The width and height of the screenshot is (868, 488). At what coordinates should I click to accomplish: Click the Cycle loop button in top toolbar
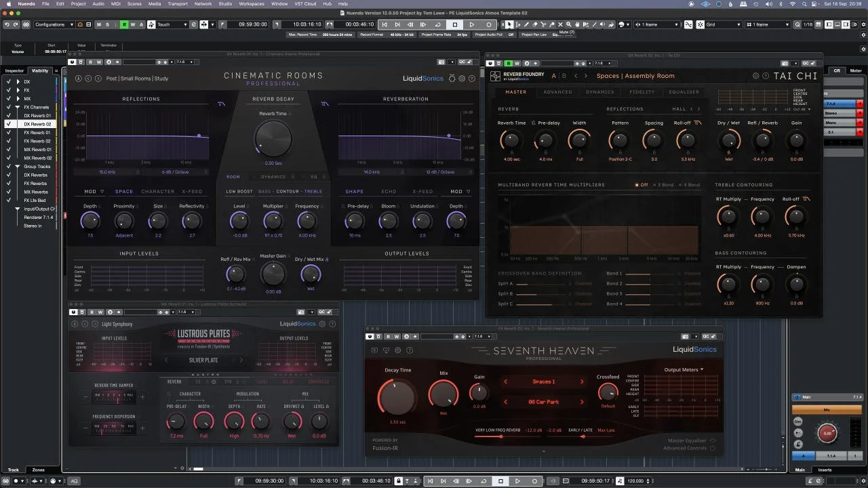coord(437,24)
